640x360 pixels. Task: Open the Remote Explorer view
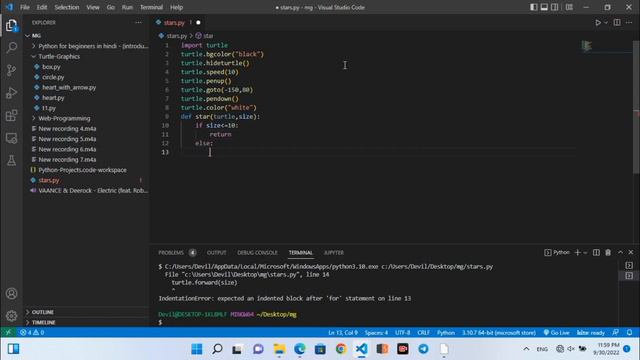[x=11, y=138]
